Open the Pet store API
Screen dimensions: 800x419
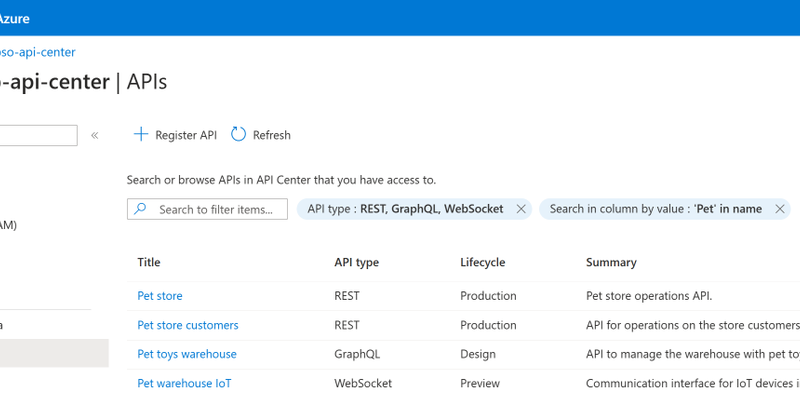point(160,296)
